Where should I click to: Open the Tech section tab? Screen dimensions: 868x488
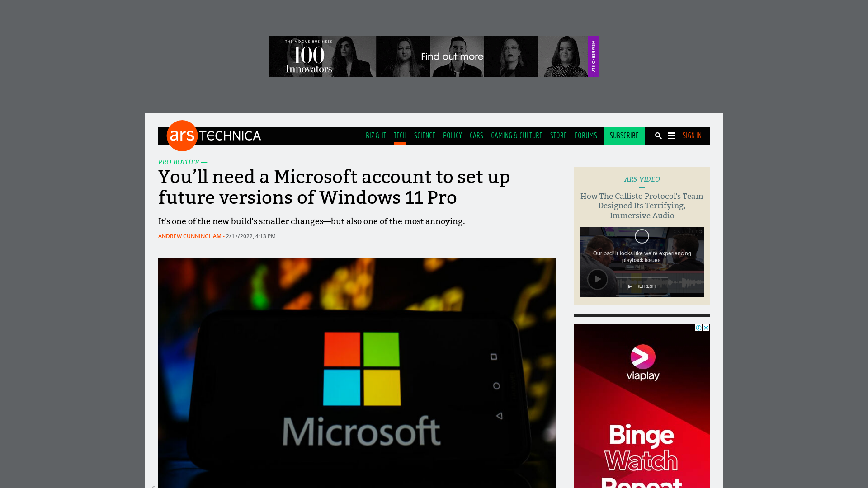[400, 136]
